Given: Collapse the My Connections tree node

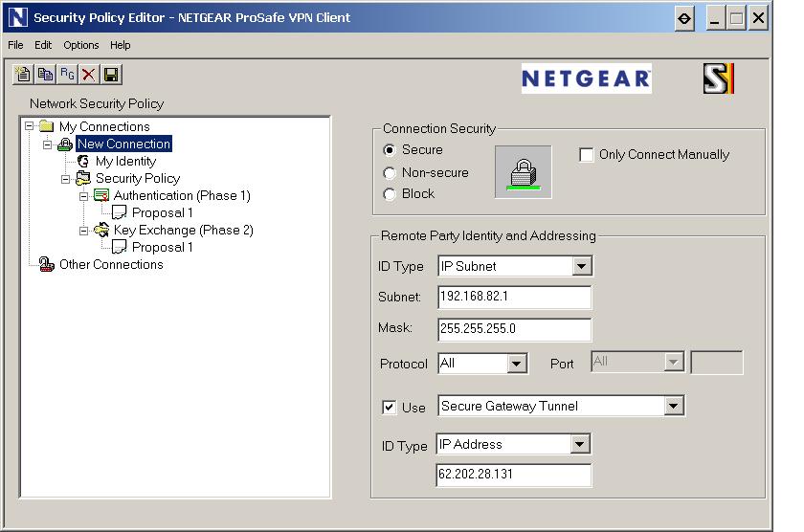Looking at the screenshot, I should pyautogui.click(x=30, y=126).
